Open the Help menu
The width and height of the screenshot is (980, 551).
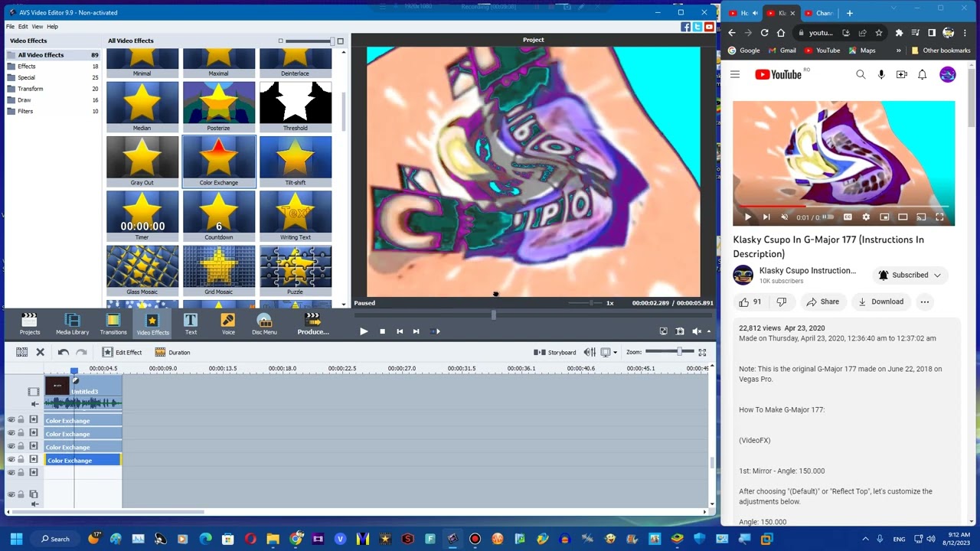tap(52, 27)
